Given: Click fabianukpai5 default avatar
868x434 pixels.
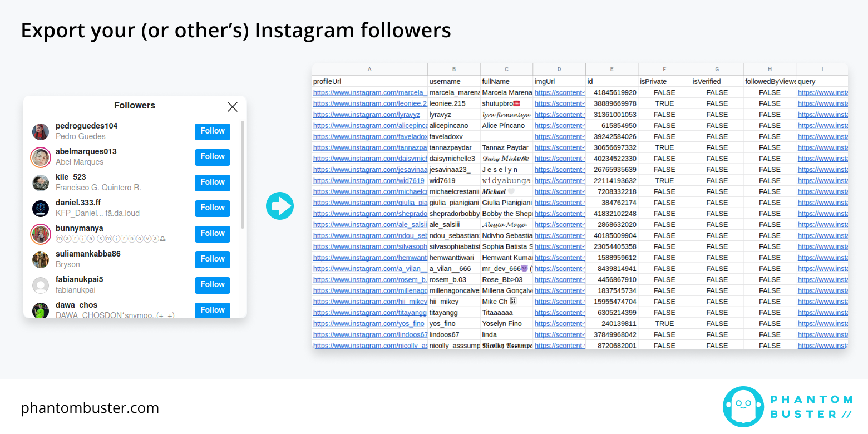Looking at the screenshot, I should [x=41, y=285].
